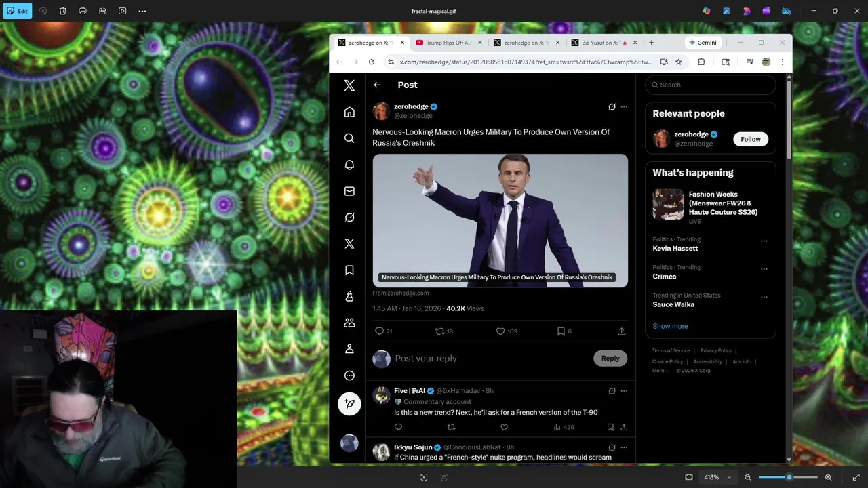Follow zerohedge in Relevant people

point(751,139)
